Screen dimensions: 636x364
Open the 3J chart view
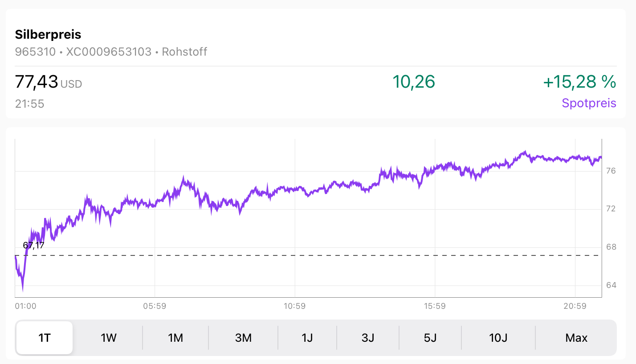pos(368,338)
